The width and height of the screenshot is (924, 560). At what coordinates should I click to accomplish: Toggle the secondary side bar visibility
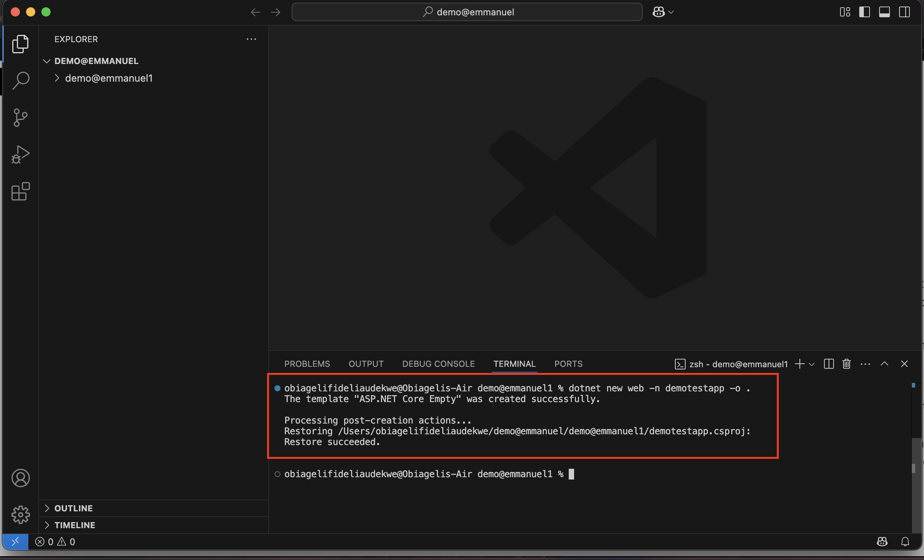click(x=904, y=12)
